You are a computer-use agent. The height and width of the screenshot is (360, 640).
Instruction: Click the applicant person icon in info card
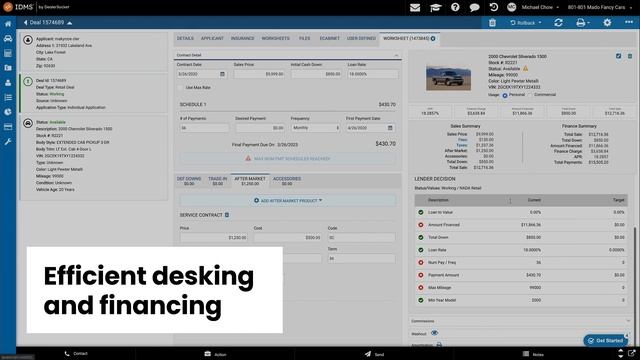point(28,40)
